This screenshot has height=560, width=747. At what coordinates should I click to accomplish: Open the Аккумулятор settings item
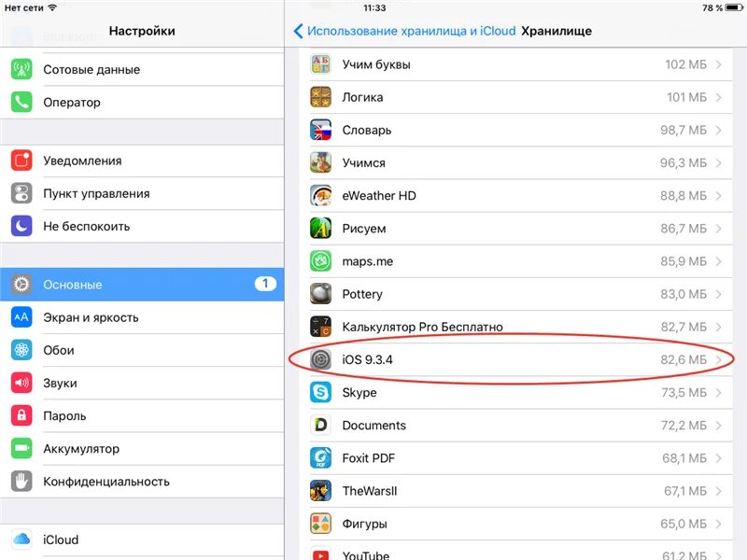coord(142,449)
